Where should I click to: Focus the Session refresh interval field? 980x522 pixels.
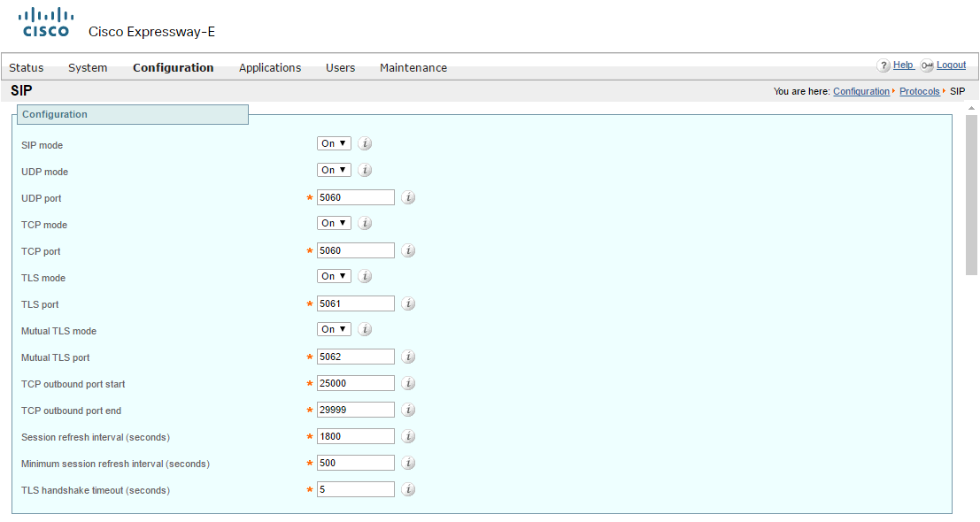coord(356,436)
